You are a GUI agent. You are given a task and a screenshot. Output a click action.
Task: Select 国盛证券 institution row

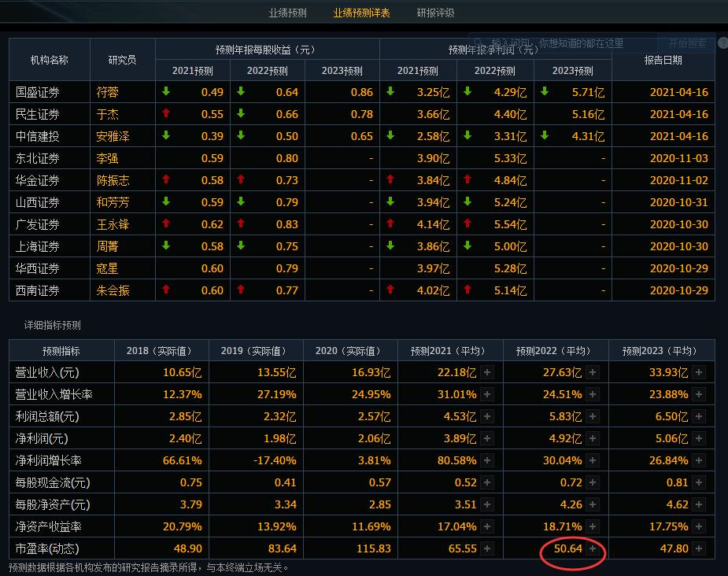coord(362,92)
